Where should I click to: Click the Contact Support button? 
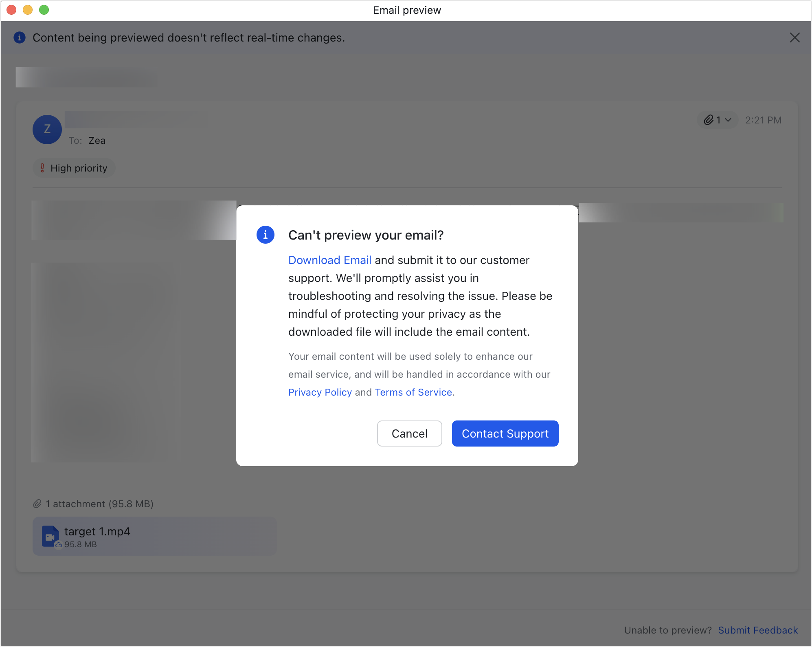505,434
